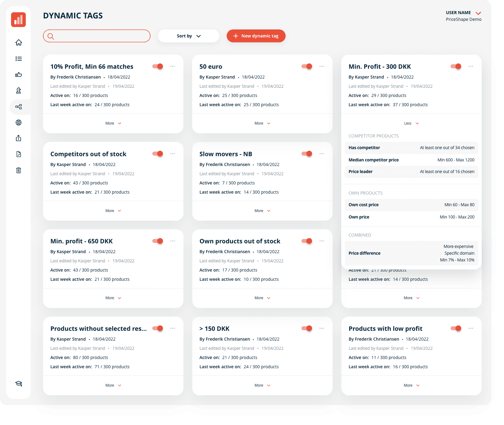Click the '50 euro' tag title
The height and width of the screenshot is (425, 504).
point(211,67)
